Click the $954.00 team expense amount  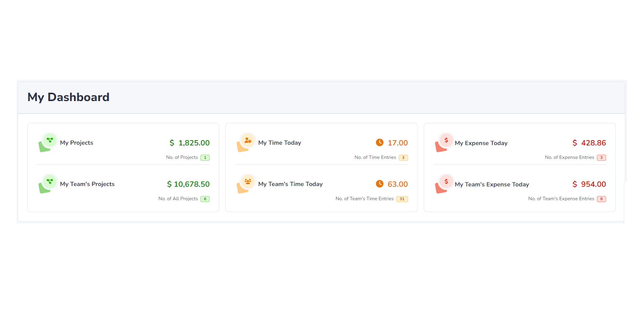tap(589, 184)
